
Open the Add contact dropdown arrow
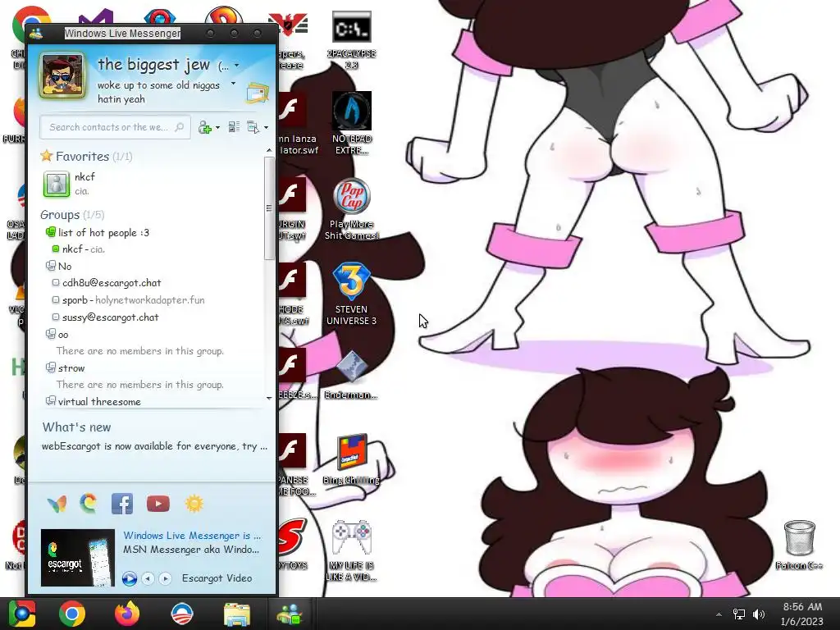(x=217, y=127)
